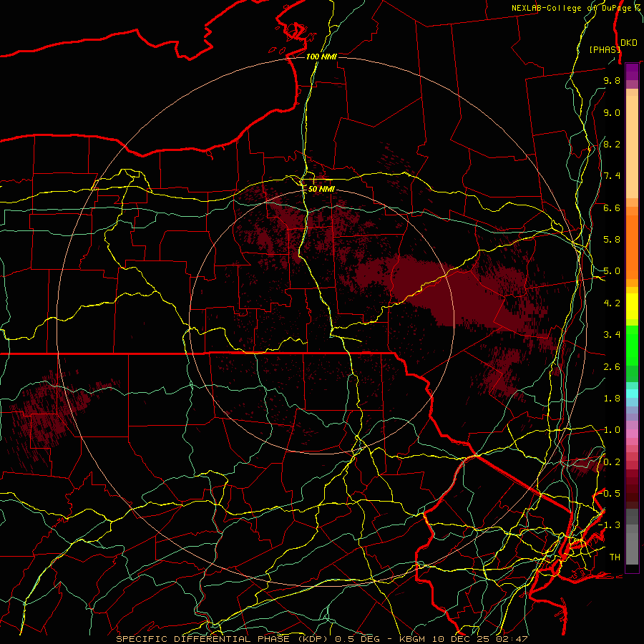The height and width of the screenshot is (644, 644).
Task: Click the DKD unit label above the scale
Action: coord(629,43)
